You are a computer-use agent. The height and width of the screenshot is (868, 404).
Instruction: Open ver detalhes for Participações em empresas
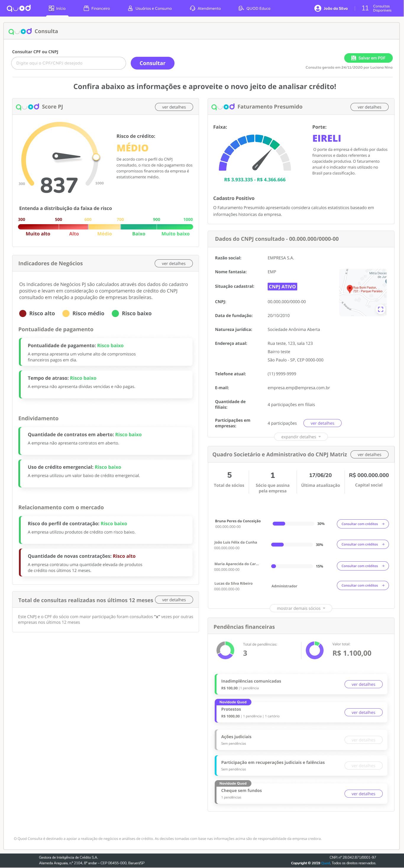(322, 423)
